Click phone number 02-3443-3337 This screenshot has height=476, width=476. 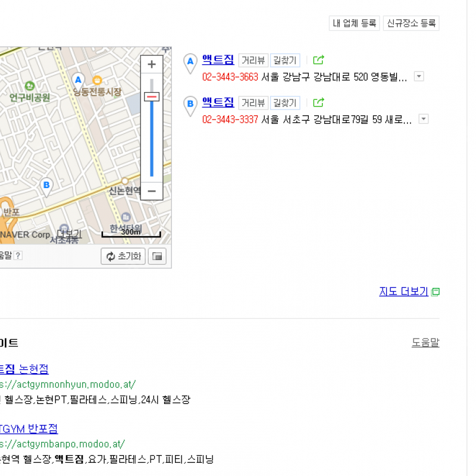tap(230, 120)
